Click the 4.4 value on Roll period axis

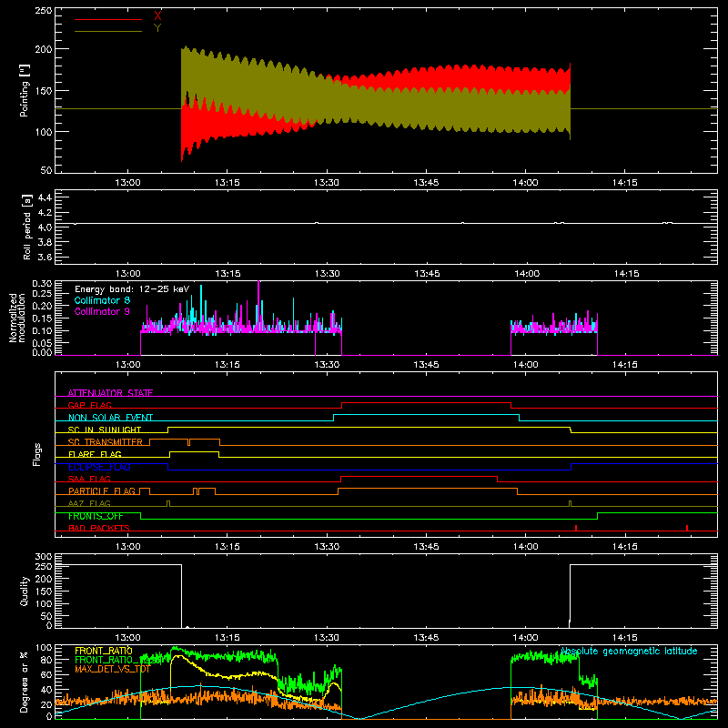(x=45, y=197)
